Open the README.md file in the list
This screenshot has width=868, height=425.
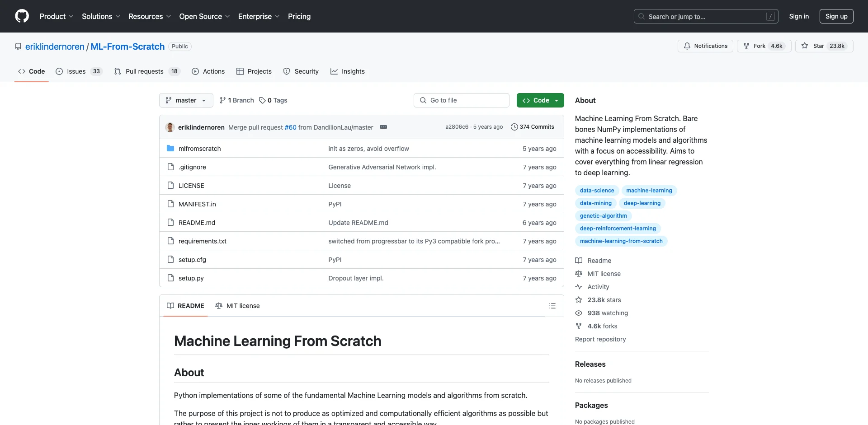pos(197,223)
